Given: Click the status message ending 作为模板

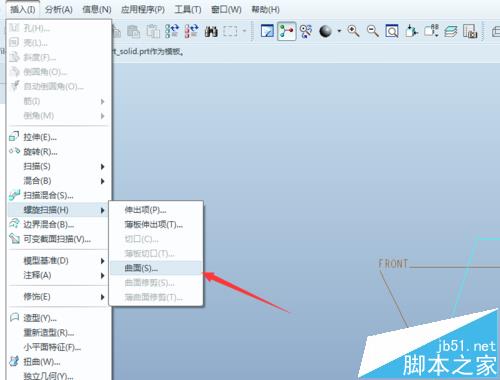Looking at the screenshot, I should point(148,52).
